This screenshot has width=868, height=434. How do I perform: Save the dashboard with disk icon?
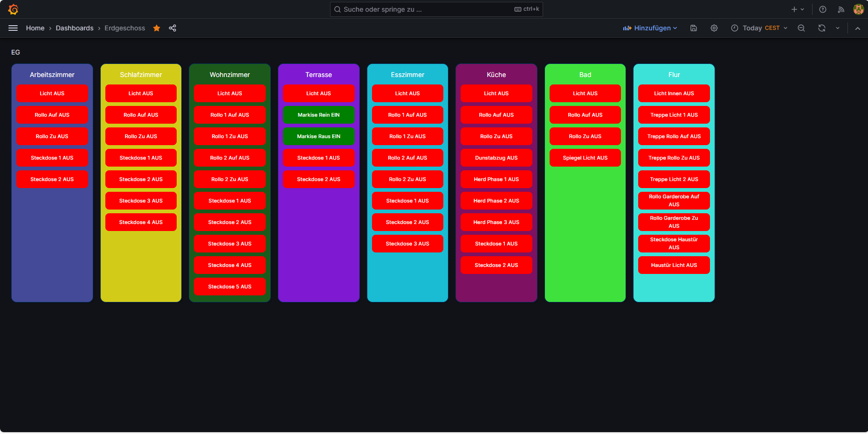pyautogui.click(x=694, y=28)
